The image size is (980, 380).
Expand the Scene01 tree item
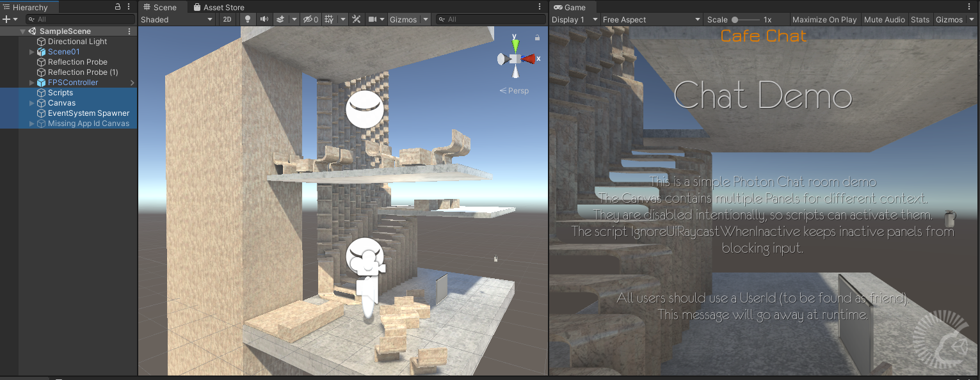click(x=32, y=52)
